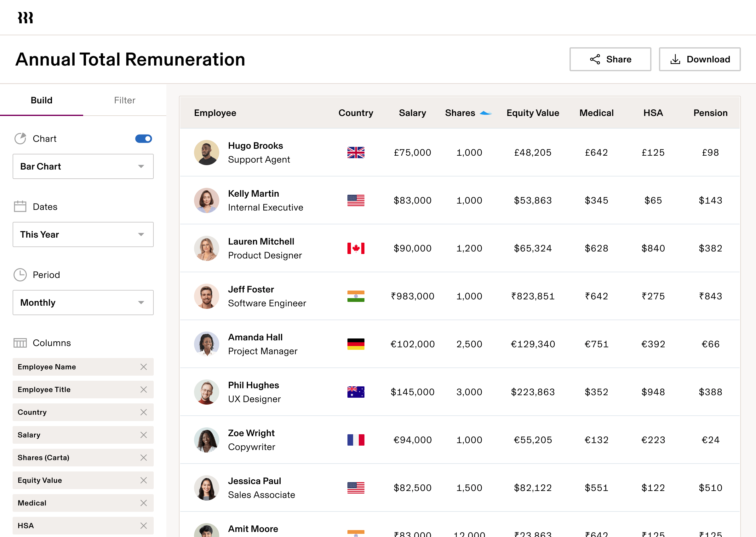This screenshot has width=756, height=537.
Task: Remove the Equity Value column chip
Action: pyautogui.click(x=143, y=480)
